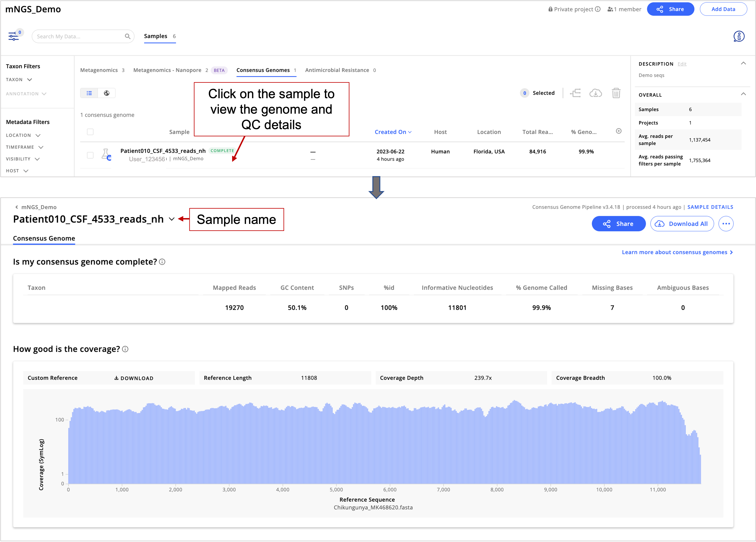Click the Sample column header
This screenshot has width=756, height=542.
pos(179,132)
